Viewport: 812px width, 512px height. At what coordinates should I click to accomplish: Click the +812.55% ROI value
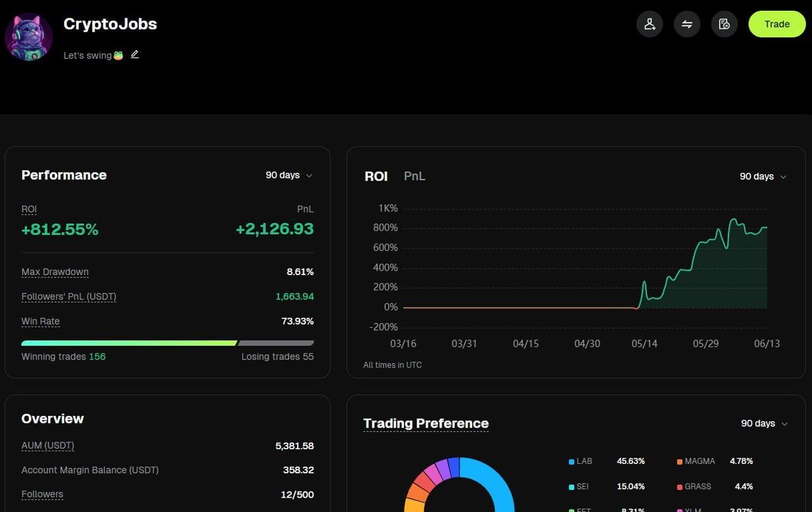60,230
